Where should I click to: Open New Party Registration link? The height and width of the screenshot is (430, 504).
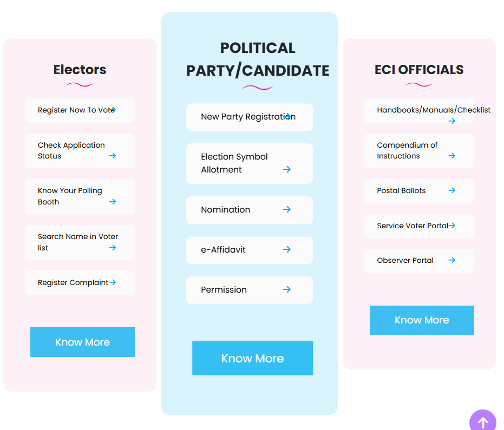coord(247,117)
